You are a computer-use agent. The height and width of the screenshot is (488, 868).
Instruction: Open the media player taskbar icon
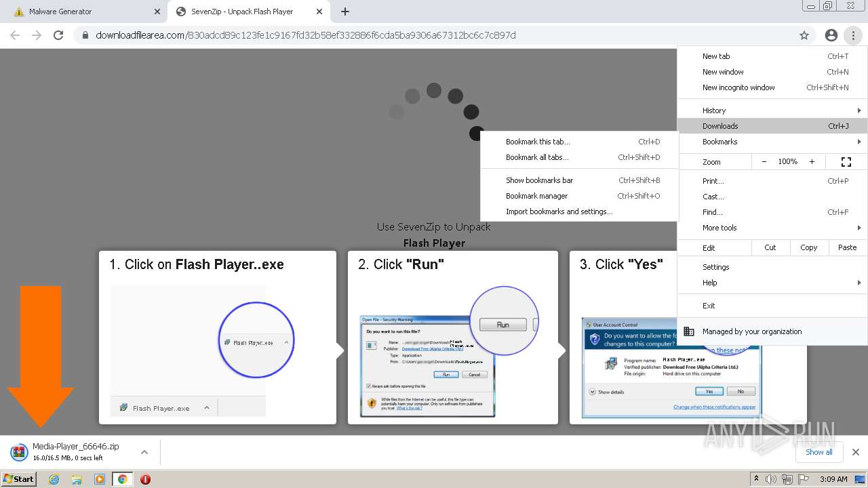(100, 479)
